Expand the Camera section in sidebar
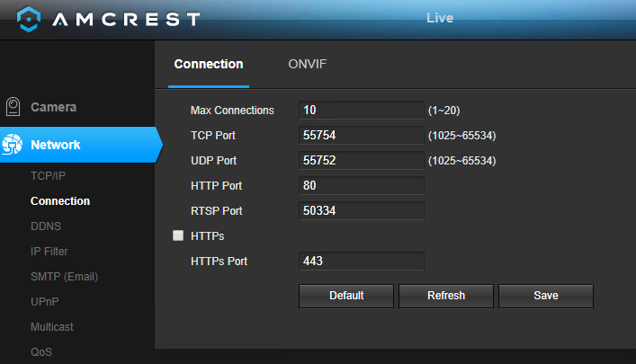 click(54, 107)
